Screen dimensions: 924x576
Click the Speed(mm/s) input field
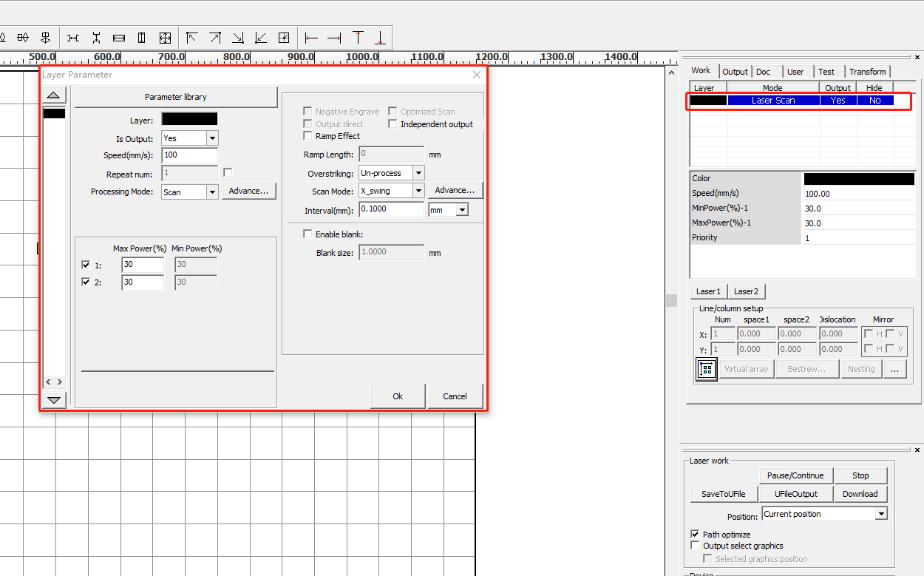pyautogui.click(x=189, y=155)
